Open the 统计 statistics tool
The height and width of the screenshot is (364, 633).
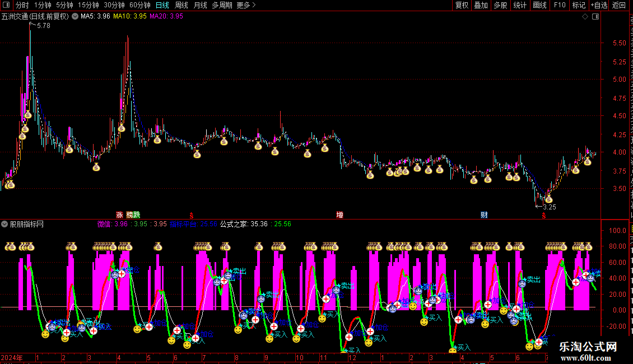point(519,5)
